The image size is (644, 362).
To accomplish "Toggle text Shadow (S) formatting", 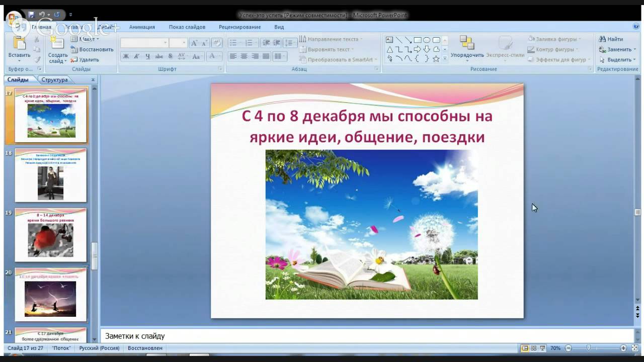I will pos(170,56).
